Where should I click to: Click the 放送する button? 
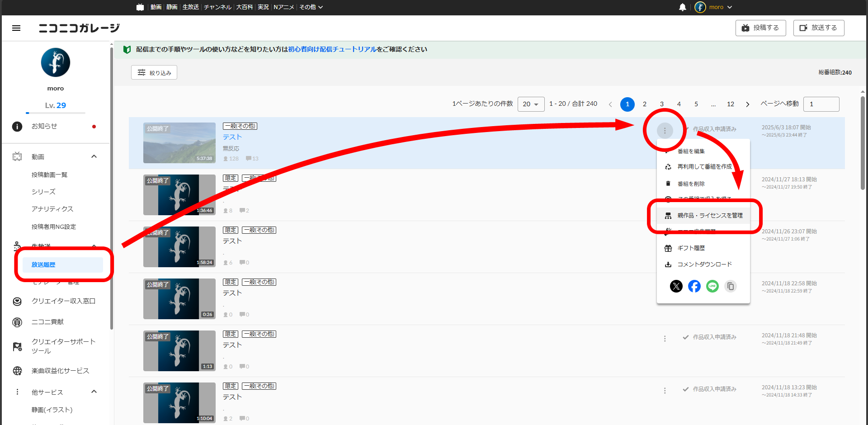818,28
